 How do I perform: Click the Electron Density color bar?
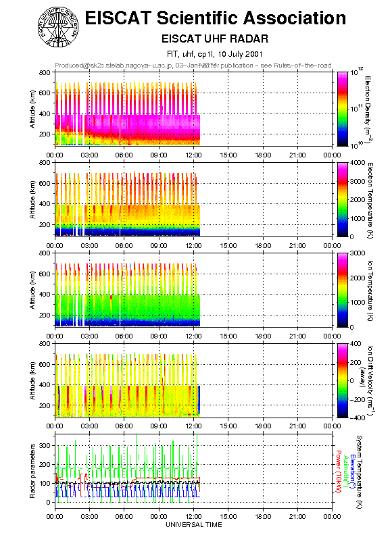click(343, 109)
